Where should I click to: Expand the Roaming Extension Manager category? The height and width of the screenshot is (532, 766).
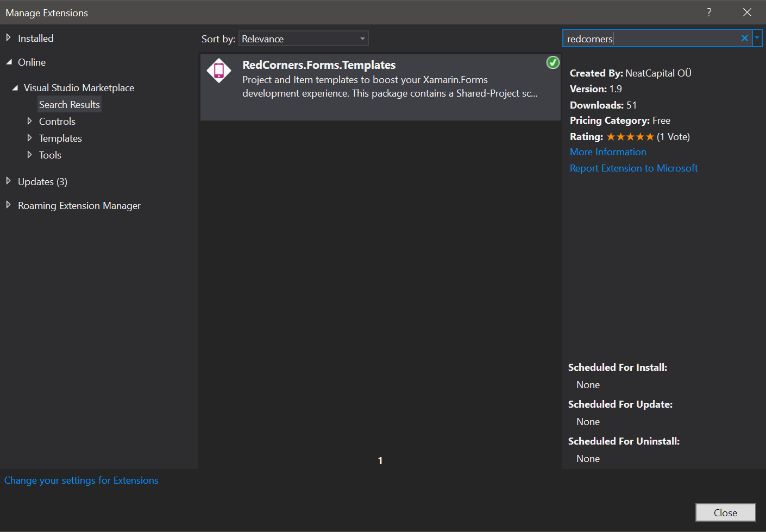[x=8, y=205]
